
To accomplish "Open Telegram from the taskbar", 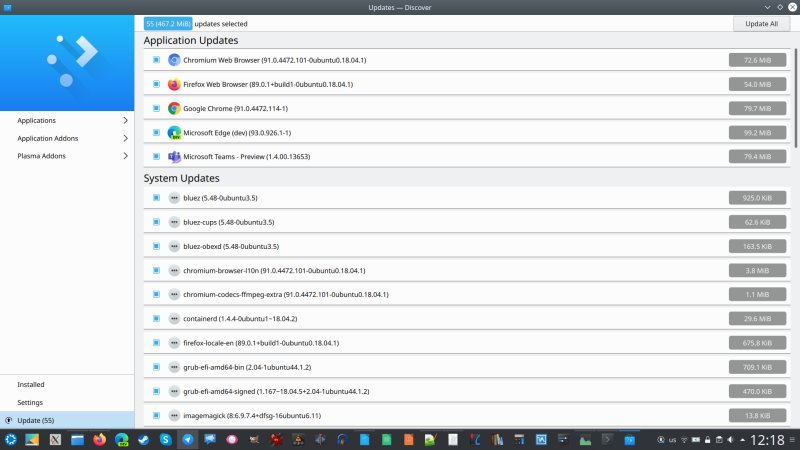I will click(x=188, y=439).
